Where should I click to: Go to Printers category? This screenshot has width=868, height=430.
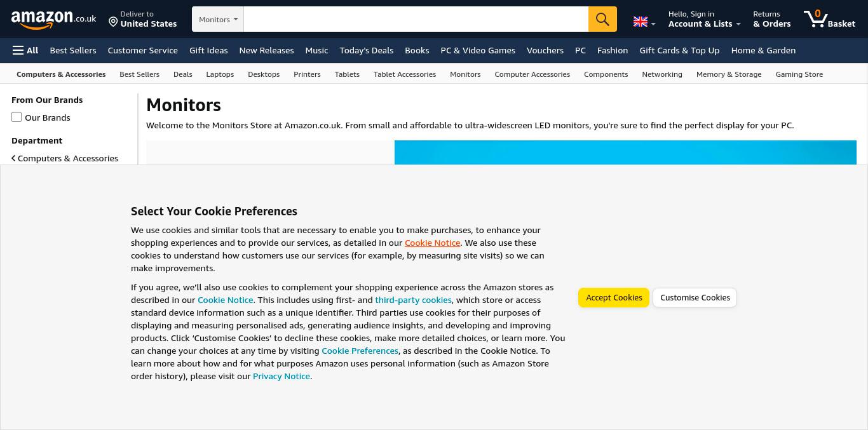coord(307,74)
